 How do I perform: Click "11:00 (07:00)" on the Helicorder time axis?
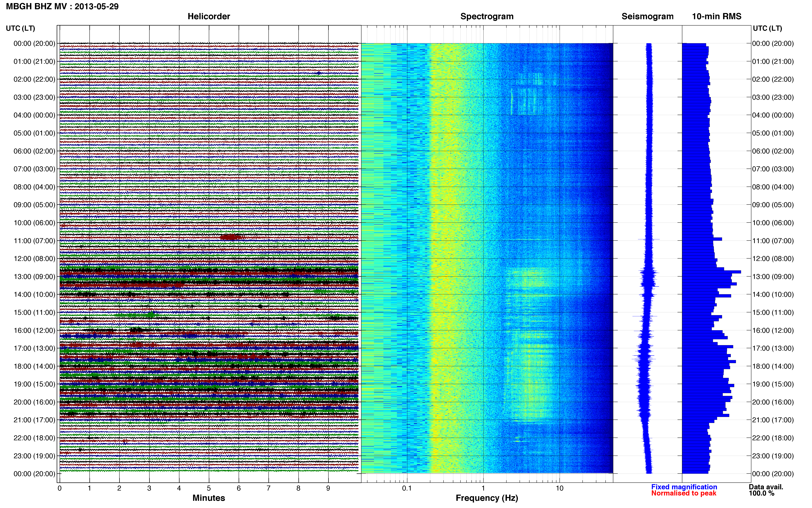[34, 241]
